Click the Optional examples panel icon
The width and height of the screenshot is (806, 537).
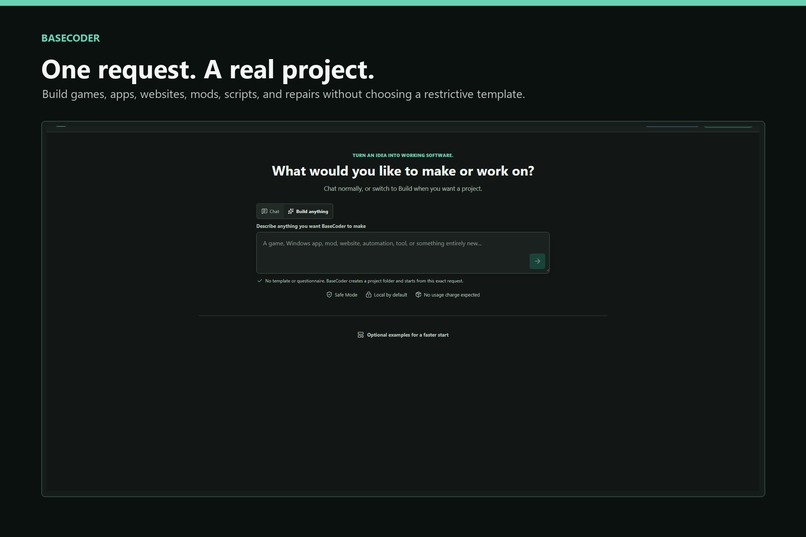pos(360,335)
